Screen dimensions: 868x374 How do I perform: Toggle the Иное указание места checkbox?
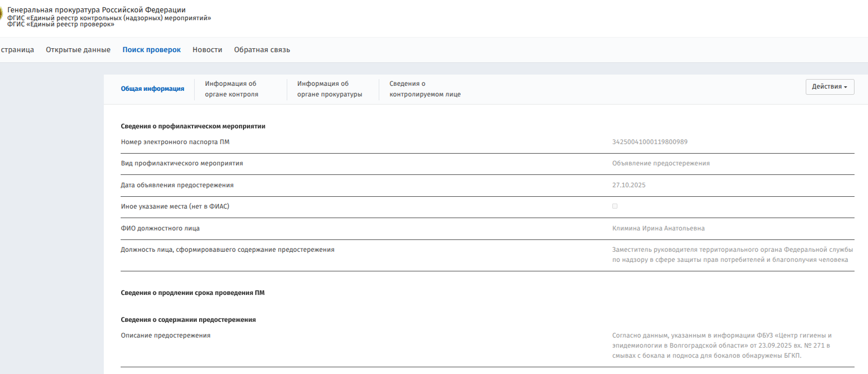615,206
